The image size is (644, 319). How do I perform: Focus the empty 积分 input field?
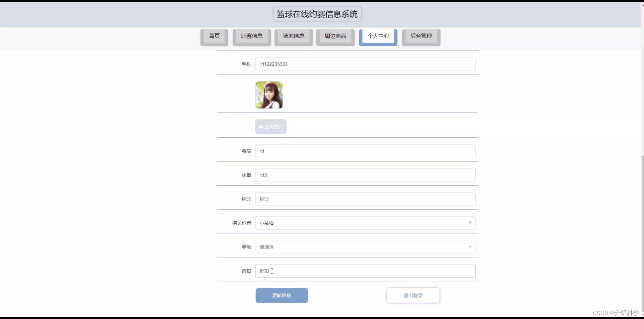tap(365, 199)
